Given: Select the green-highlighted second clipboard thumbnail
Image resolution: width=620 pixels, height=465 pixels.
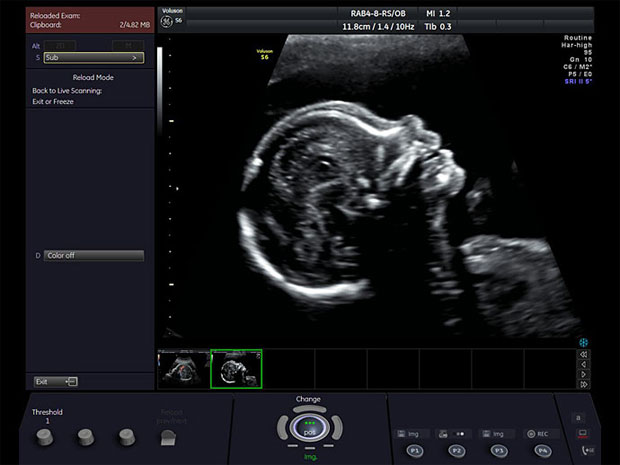Looking at the screenshot, I should click(x=236, y=368).
